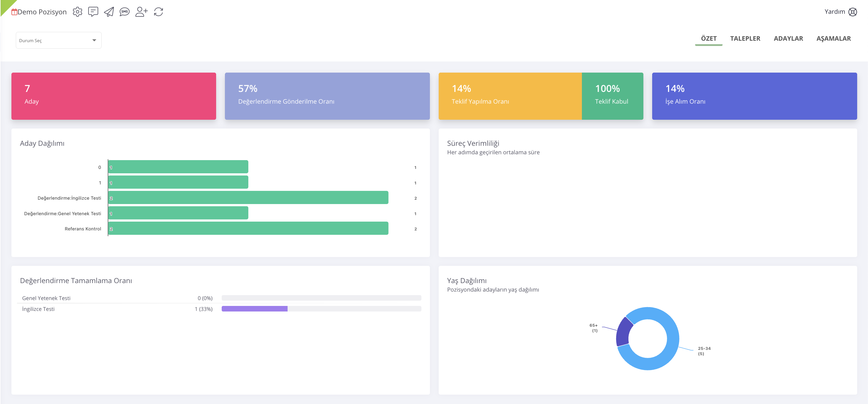The image size is (868, 404).
Task: Switch to the TALEPLER tab
Action: click(x=745, y=38)
